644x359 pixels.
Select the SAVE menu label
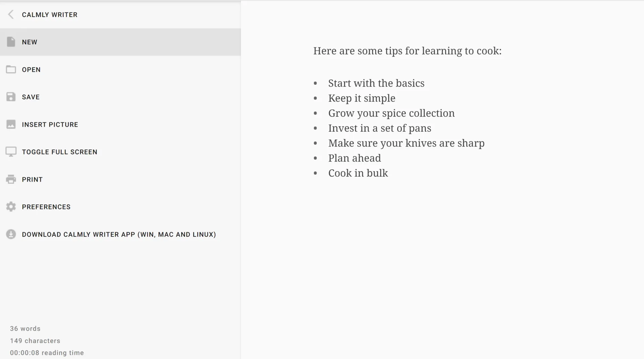(31, 97)
